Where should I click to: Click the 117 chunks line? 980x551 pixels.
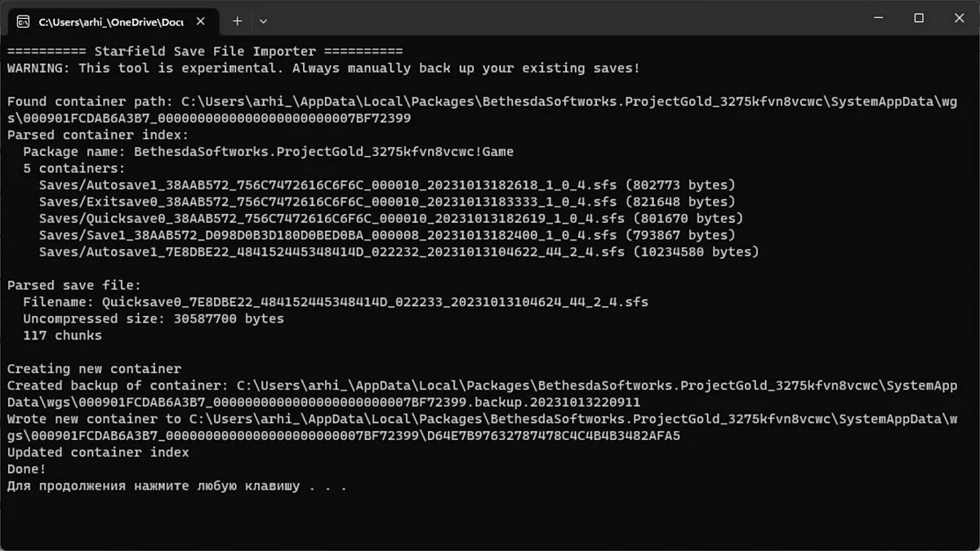click(x=62, y=335)
